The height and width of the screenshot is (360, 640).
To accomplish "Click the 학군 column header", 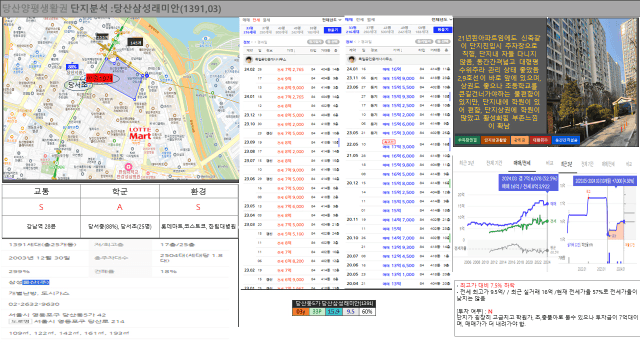I will click(120, 191).
